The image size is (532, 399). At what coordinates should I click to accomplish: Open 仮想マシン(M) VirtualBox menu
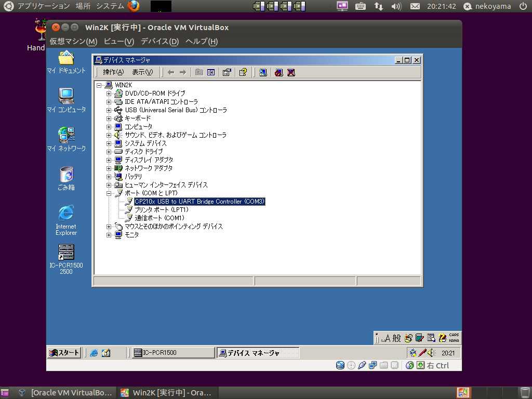73,42
